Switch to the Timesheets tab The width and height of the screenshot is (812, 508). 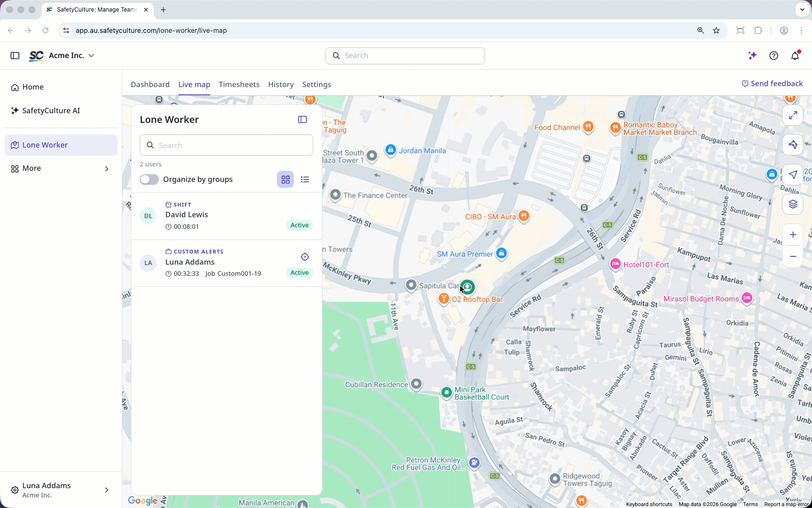click(239, 84)
